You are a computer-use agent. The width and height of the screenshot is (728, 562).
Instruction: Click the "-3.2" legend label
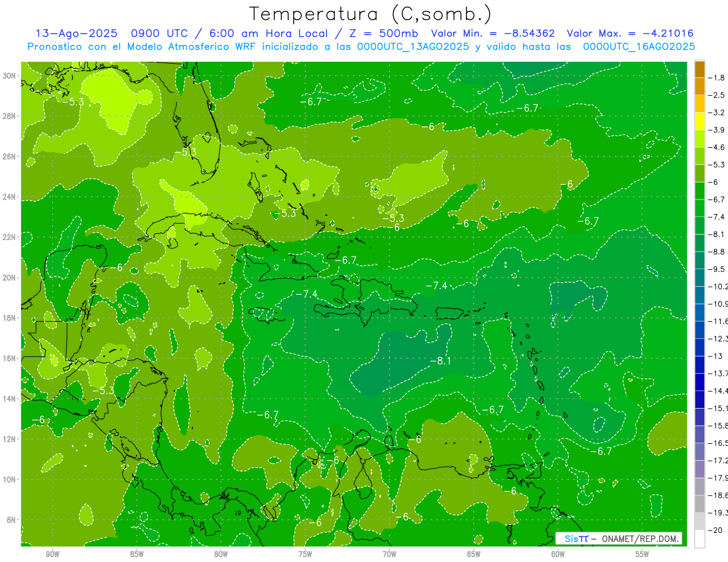pyautogui.click(x=718, y=113)
